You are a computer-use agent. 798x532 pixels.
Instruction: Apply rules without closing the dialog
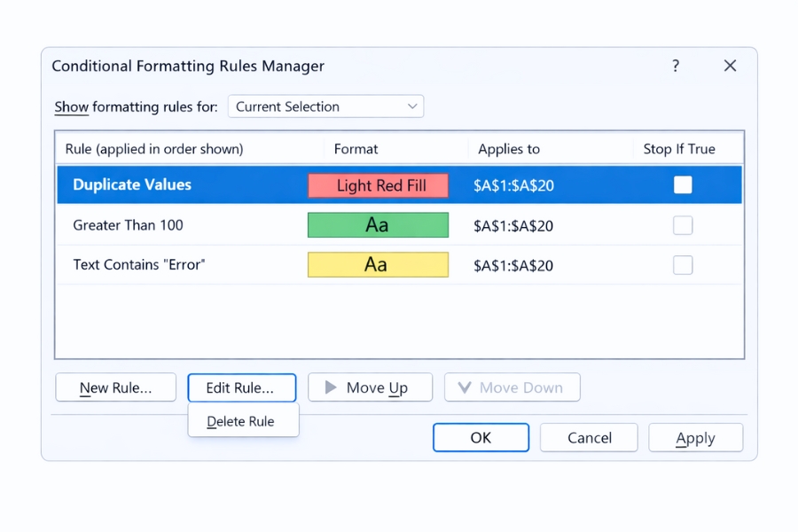[x=695, y=437]
